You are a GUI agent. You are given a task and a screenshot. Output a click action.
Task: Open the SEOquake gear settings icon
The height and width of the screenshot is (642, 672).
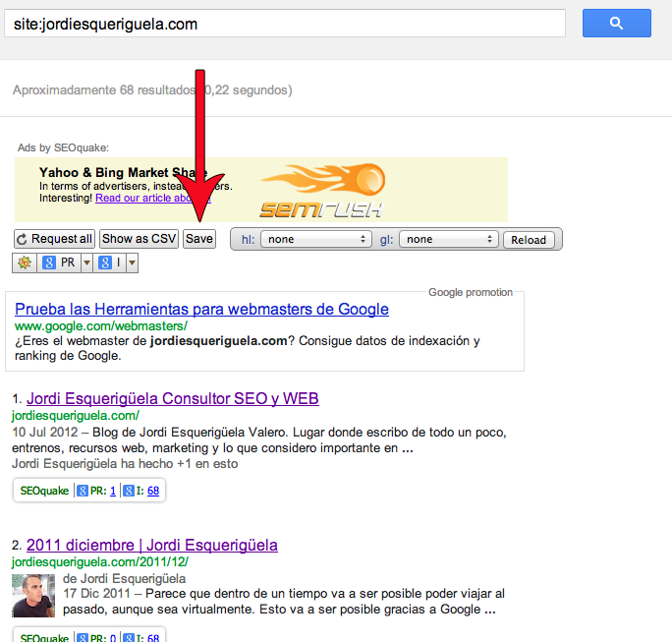pos(25,263)
